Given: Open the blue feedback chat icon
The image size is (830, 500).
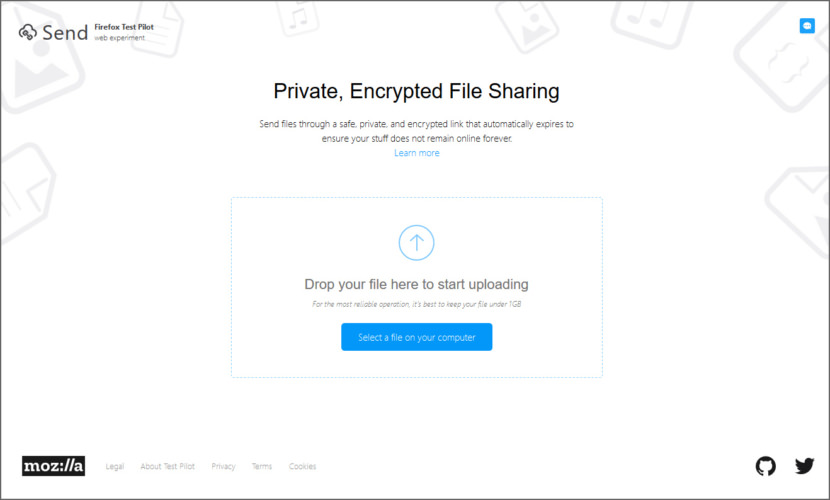Looking at the screenshot, I should [807, 25].
